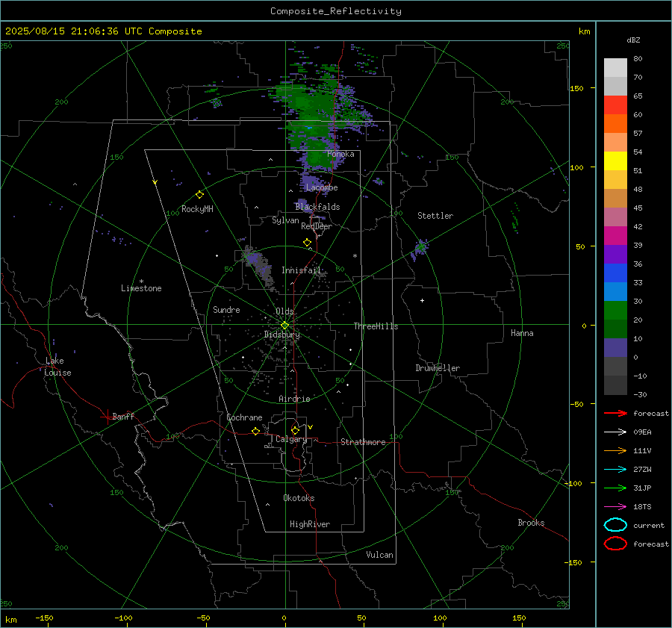Click the Sylvan label

285,220
